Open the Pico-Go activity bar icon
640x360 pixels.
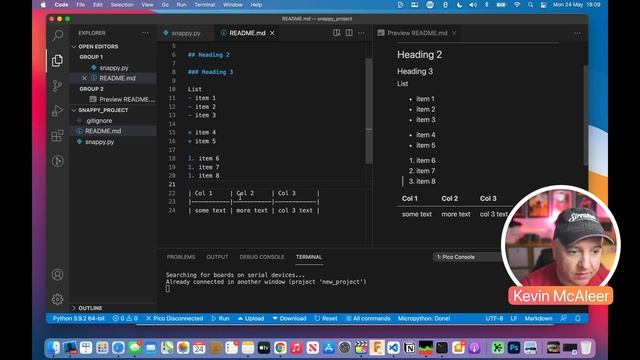(58, 161)
